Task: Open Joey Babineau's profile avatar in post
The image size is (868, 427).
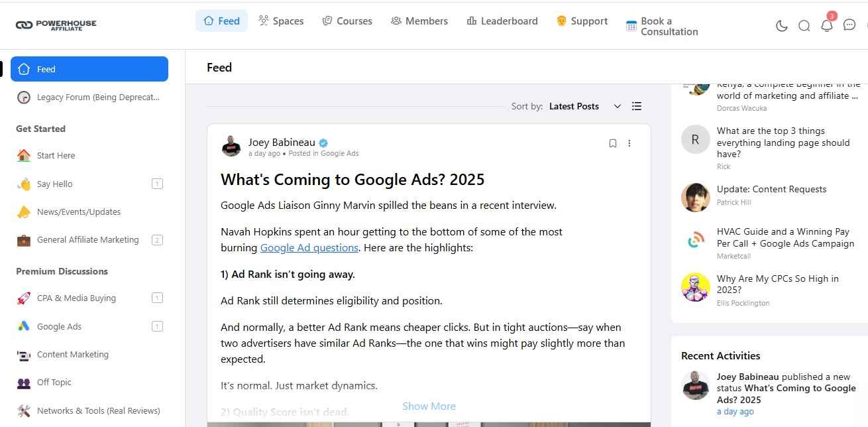Action: coord(231,146)
